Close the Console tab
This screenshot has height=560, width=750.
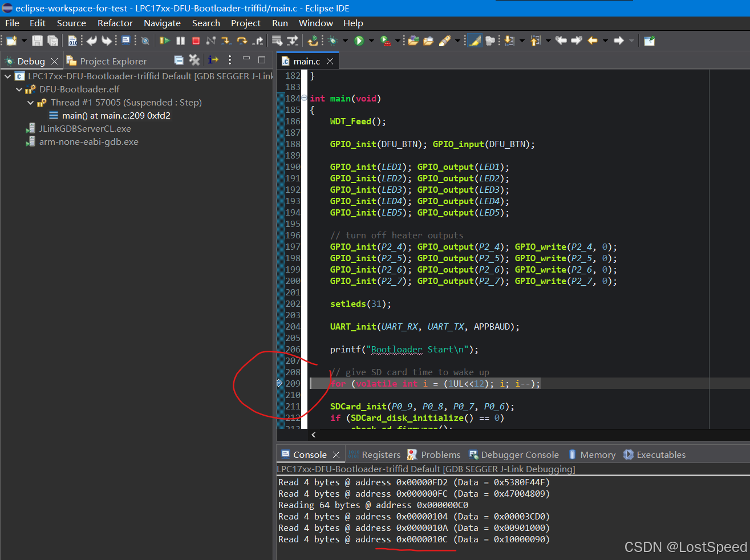pyautogui.click(x=336, y=455)
